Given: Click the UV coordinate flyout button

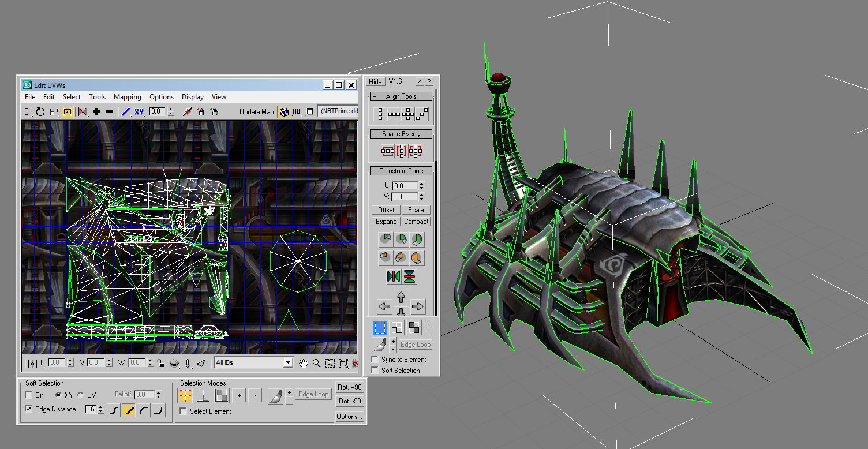Looking at the screenshot, I should (x=297, y=112).
